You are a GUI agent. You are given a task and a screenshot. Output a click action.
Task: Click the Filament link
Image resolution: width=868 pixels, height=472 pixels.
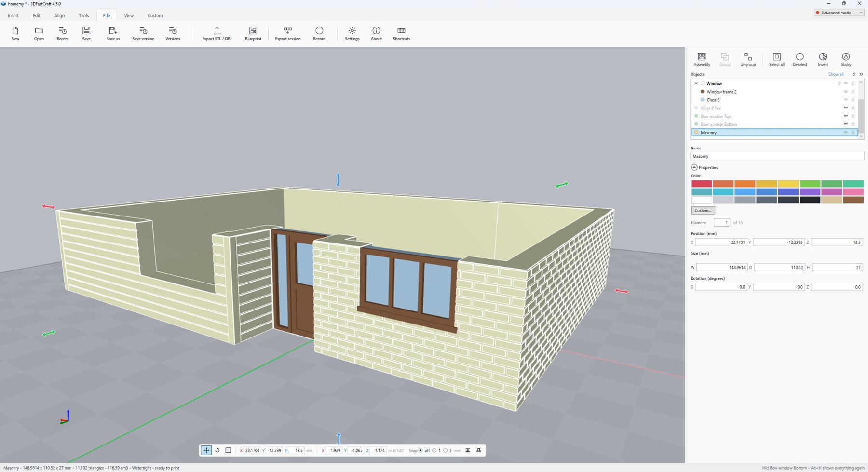pyautogui.click(x=698, y=223)
